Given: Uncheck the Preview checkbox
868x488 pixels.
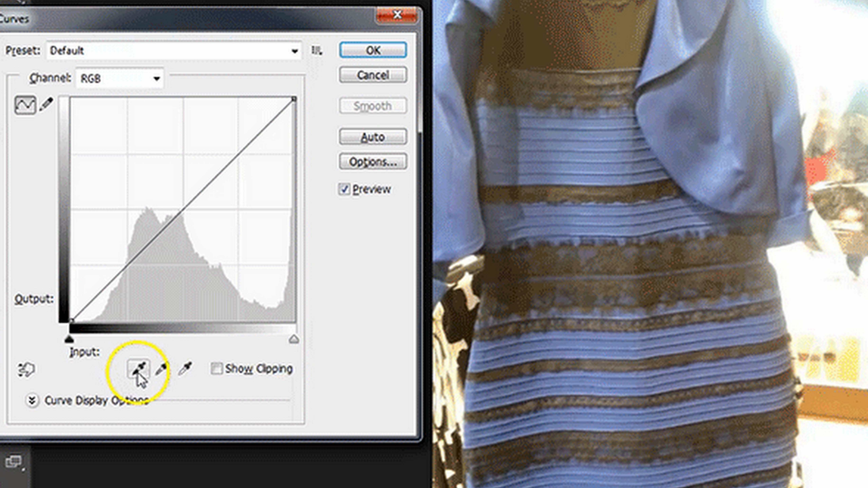Looking at the screenshot, I should pos(344,189).
